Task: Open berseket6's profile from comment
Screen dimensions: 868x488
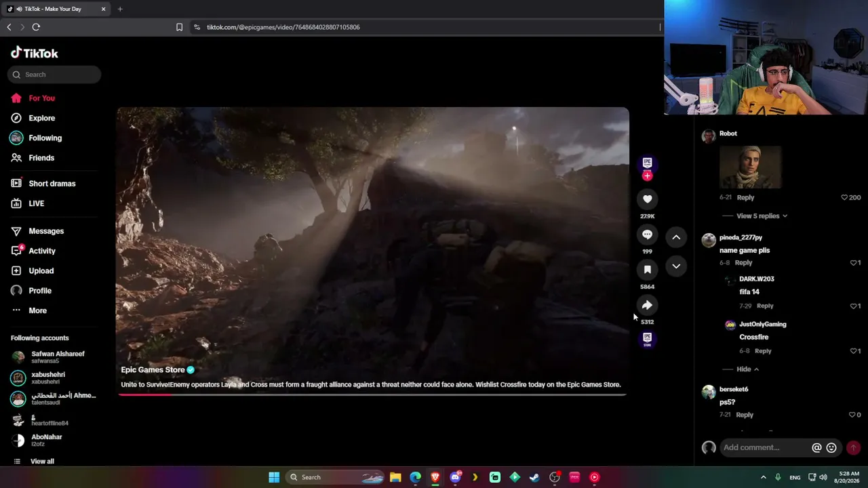Action: 734,390
